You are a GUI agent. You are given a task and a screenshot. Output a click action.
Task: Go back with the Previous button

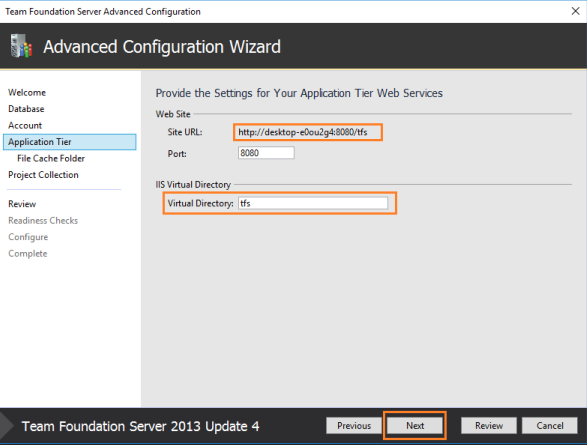[x=354, y=426]
